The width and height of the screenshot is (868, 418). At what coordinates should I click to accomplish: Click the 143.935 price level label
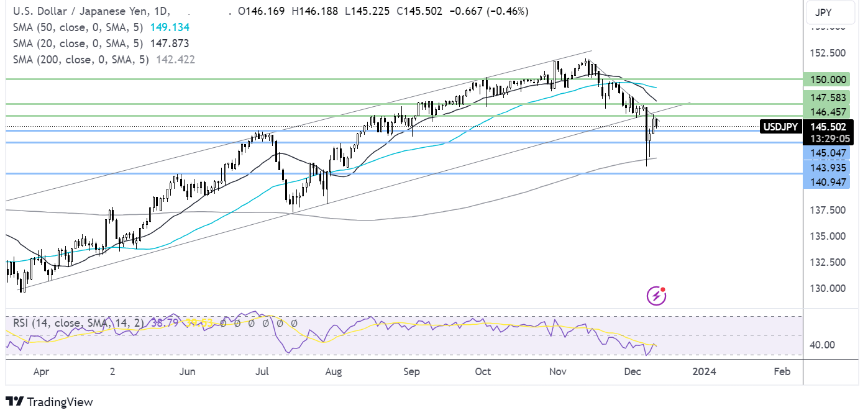pyautogui.click(x=825, y=167)
